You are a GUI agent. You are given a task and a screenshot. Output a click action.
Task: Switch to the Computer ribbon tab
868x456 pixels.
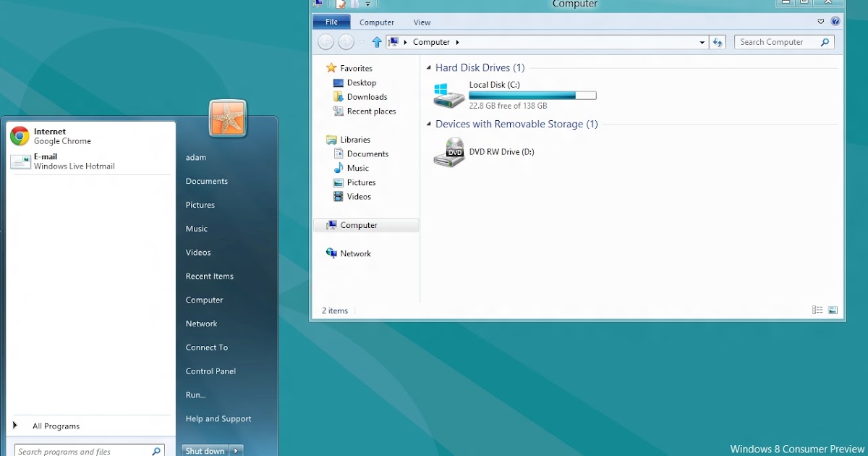(377, 22)
